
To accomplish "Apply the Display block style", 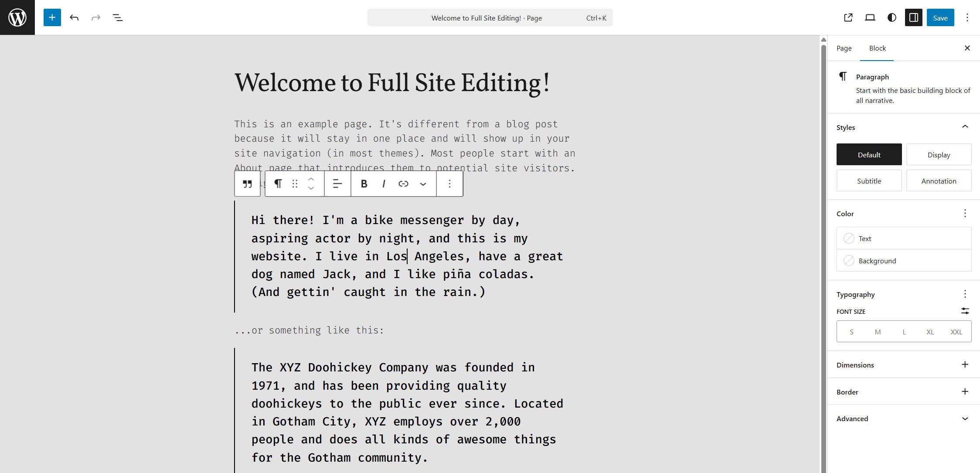I will (939, 154).
